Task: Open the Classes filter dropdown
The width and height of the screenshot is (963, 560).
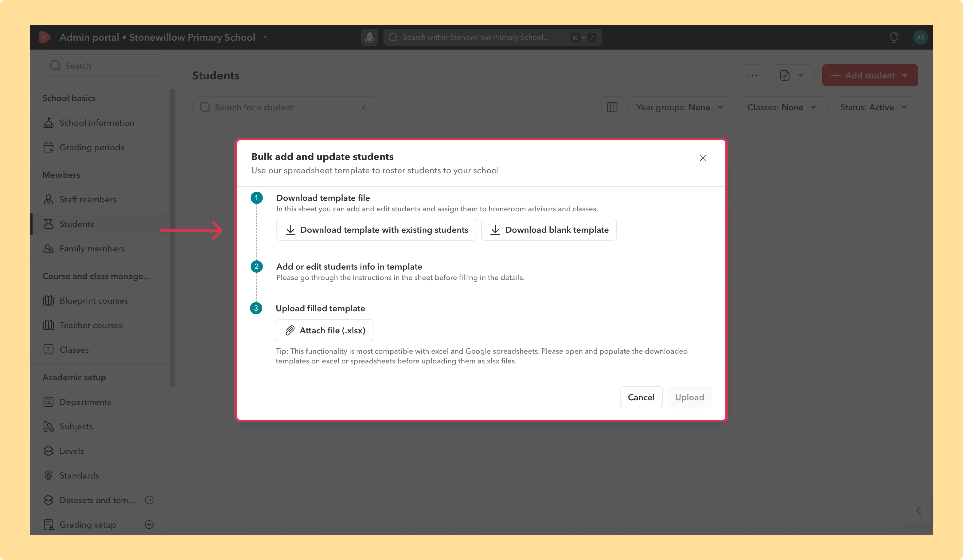Action: pos(783,108)
